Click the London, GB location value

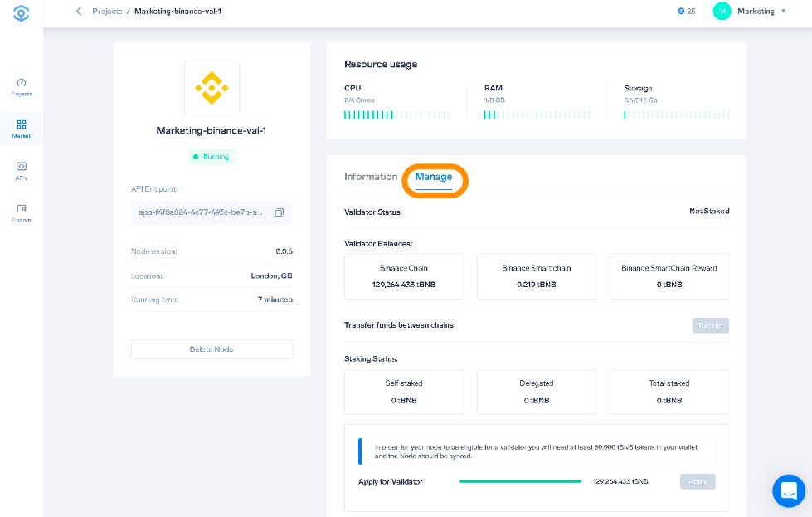pos(271,276)
